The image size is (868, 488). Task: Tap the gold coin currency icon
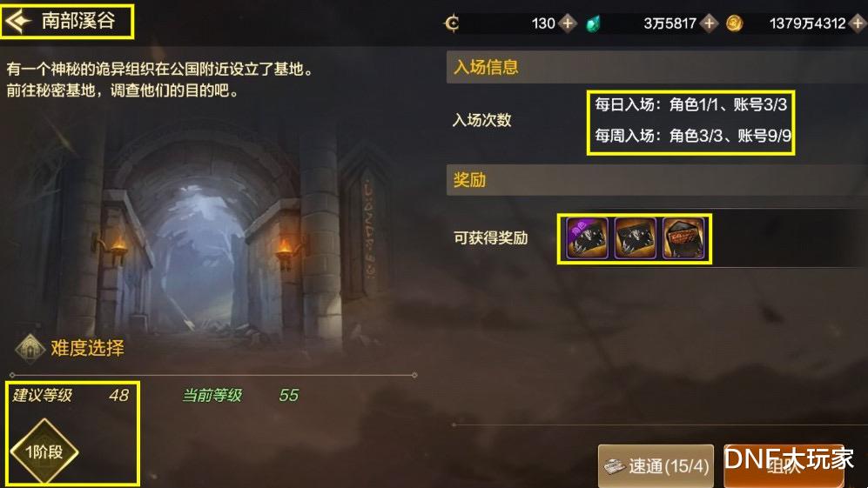click(734, 23)
